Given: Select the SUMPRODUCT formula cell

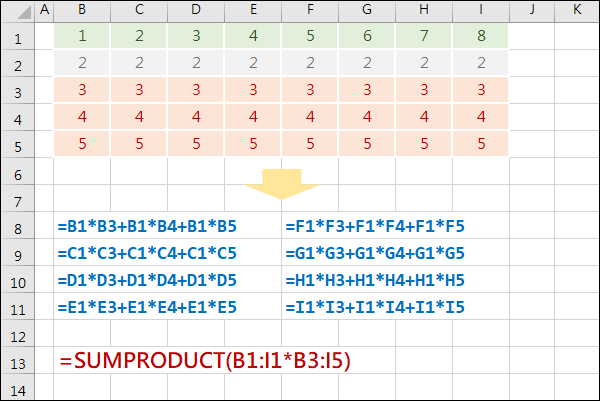Looking at the screenshot, I should click(x=205, y=360).
